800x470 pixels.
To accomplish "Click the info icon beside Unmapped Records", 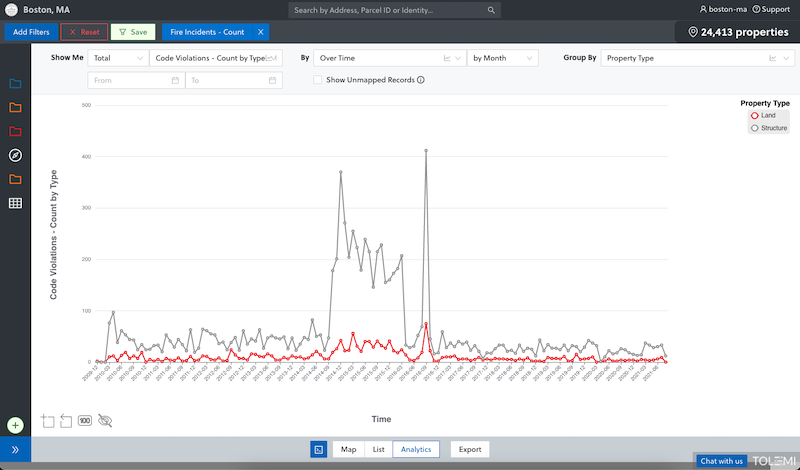I will point(421,80).
